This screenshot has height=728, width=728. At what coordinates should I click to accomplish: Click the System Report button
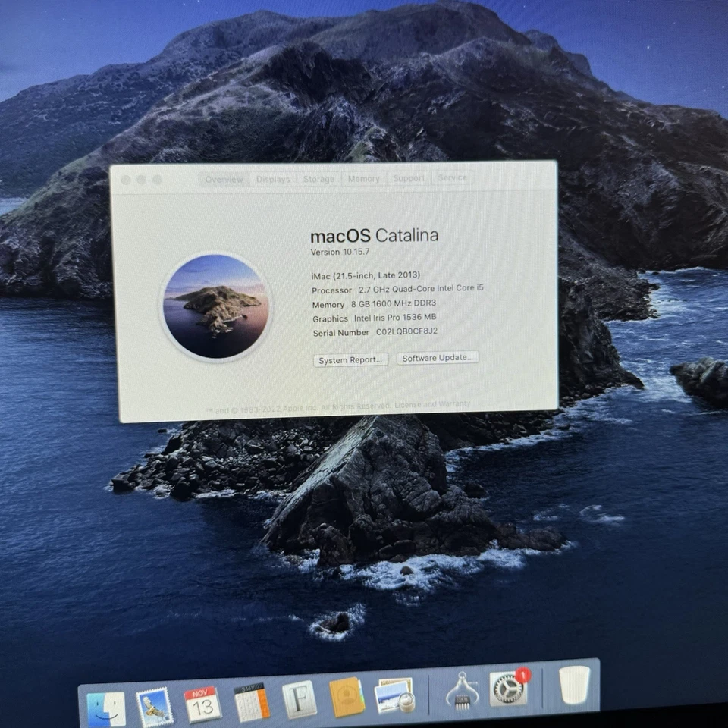(x=350, y=359)
